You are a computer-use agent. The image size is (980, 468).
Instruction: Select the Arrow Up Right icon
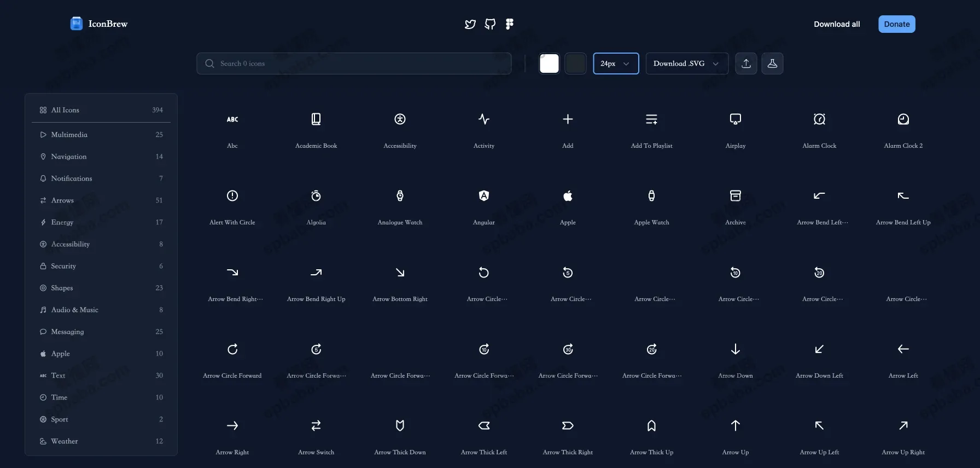tap(903, 426)
